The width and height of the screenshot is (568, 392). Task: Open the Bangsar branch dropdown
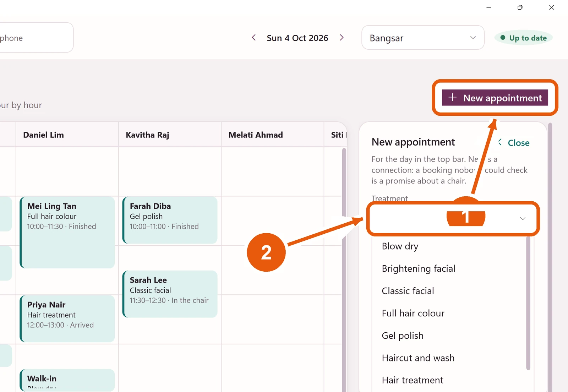click(423, 38)
